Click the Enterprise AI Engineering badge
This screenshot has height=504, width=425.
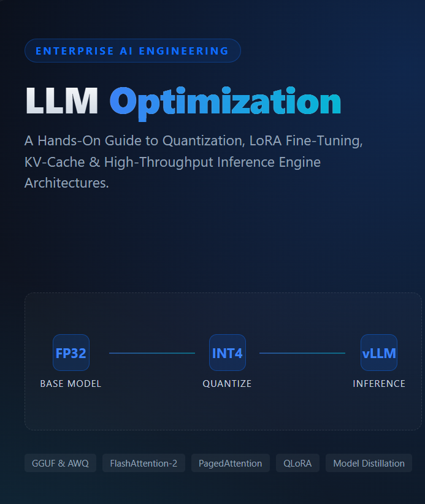coord(132,50)
